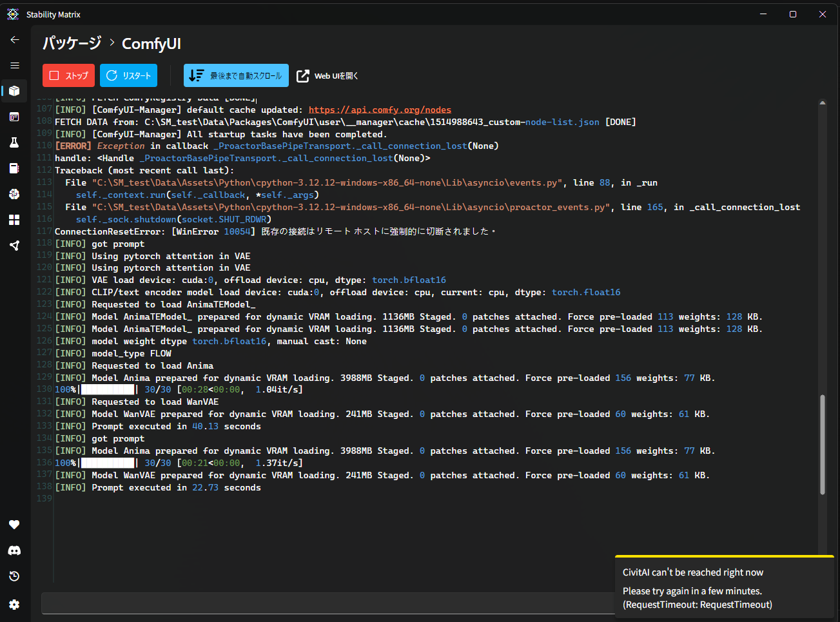Click the "FETCH DATA from" log line
The image size is (840, 622).
(x=346, y=122)
